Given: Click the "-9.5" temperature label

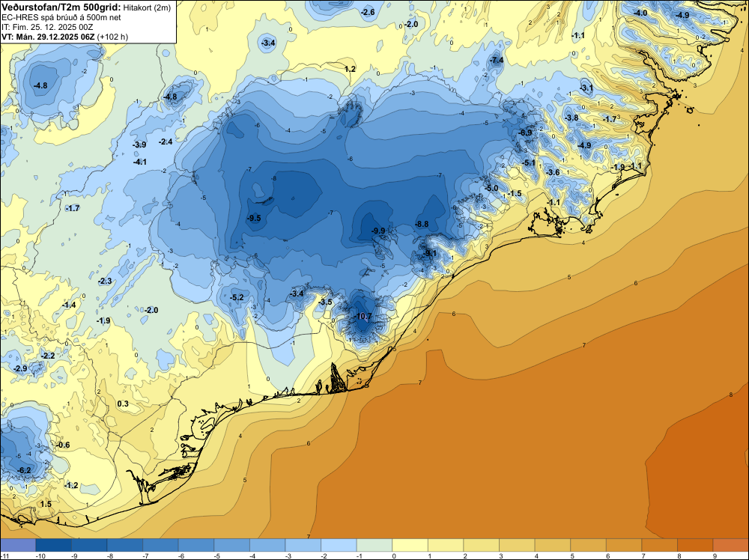Looking at the screenshot, I should 254,218.
